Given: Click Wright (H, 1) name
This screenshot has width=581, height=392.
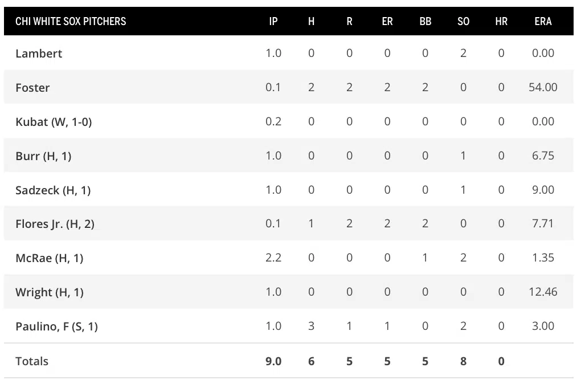Looking at the screenshot, I should 50,292.
